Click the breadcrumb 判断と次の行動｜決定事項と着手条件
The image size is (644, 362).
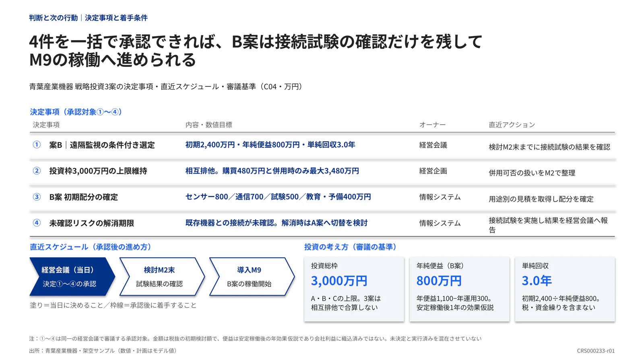pyautogui.click(x=89, y=18)
